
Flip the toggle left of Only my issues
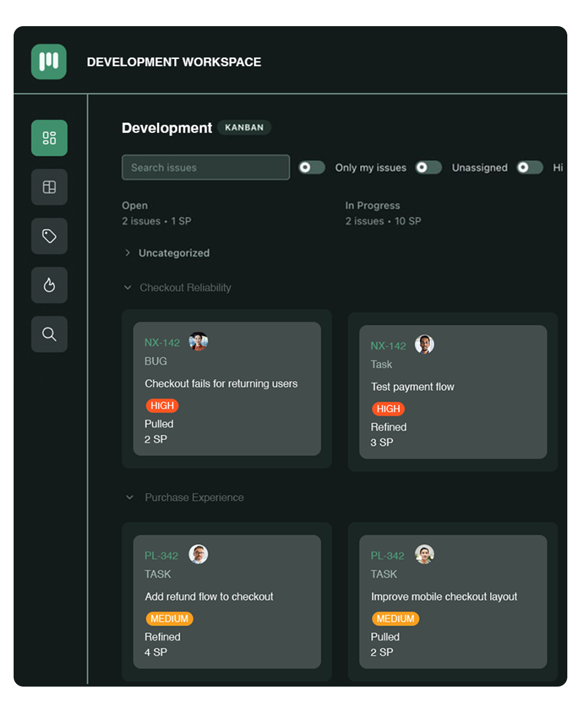coord(311,168)
